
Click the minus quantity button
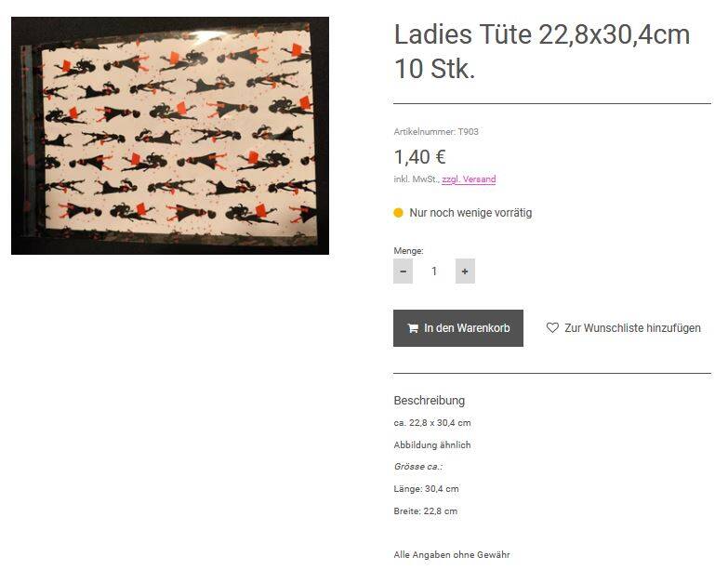click(x=403, y=272)
